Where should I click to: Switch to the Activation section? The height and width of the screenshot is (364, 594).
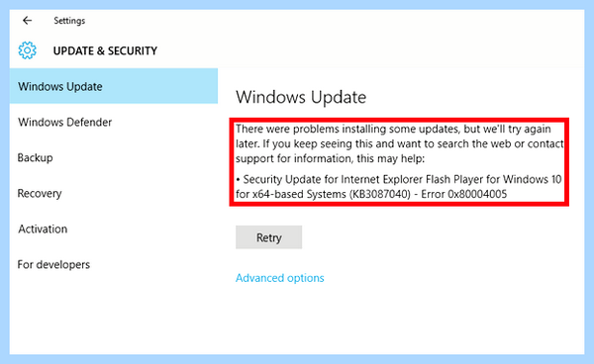point(43,228)
